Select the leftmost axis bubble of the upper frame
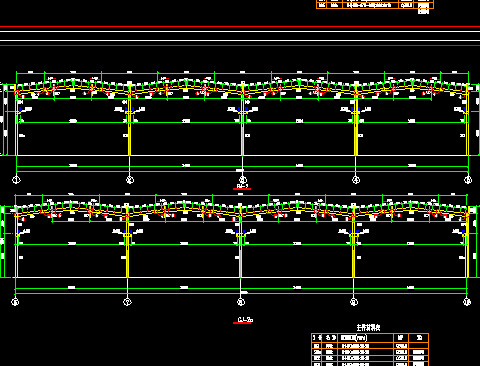Screen dimensions: 480x366 (16, 180)
